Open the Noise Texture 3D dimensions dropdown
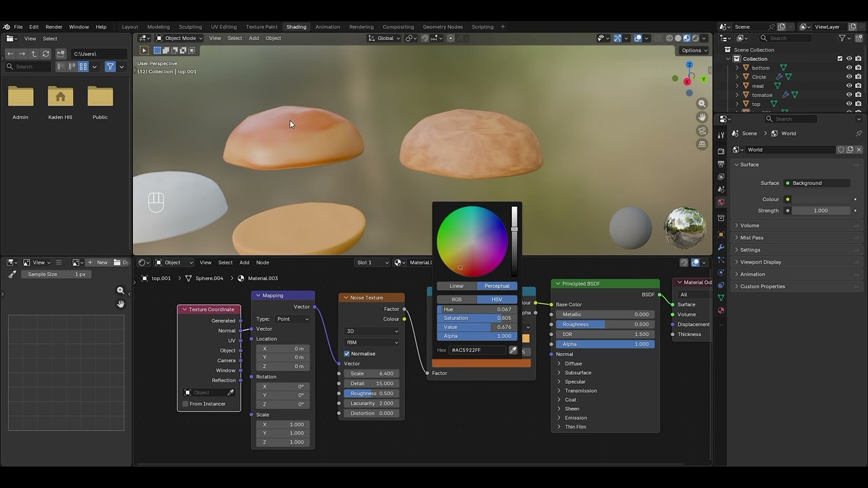 [x=372, y=331]
